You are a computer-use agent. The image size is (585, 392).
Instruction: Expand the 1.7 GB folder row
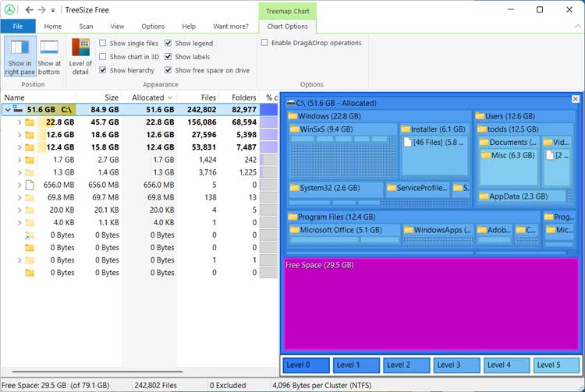click(19, 160)
